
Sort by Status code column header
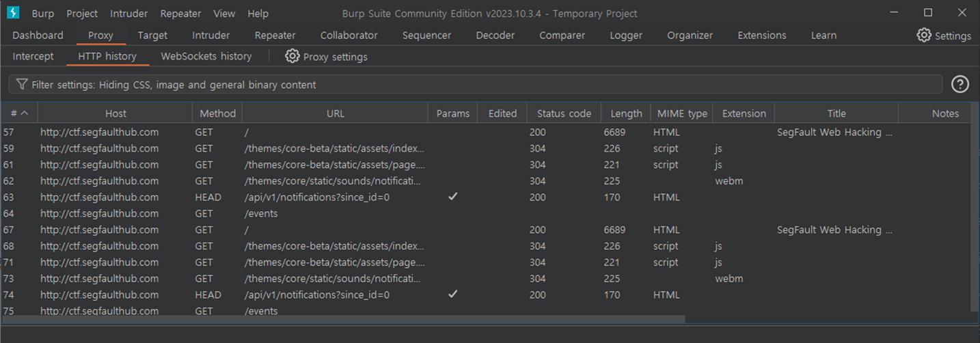564,113
